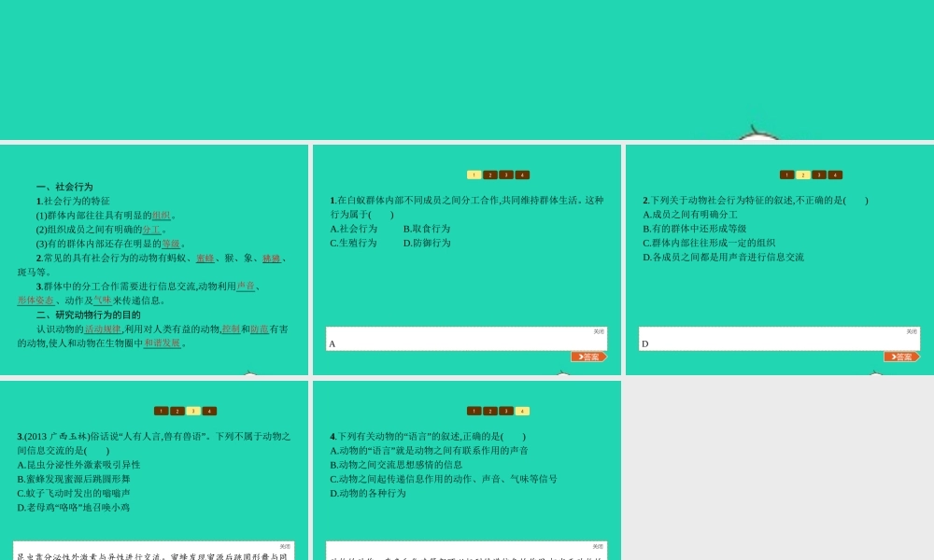
Task: Select tab 4 on the question 1 slide
Action: pos(522,175)
